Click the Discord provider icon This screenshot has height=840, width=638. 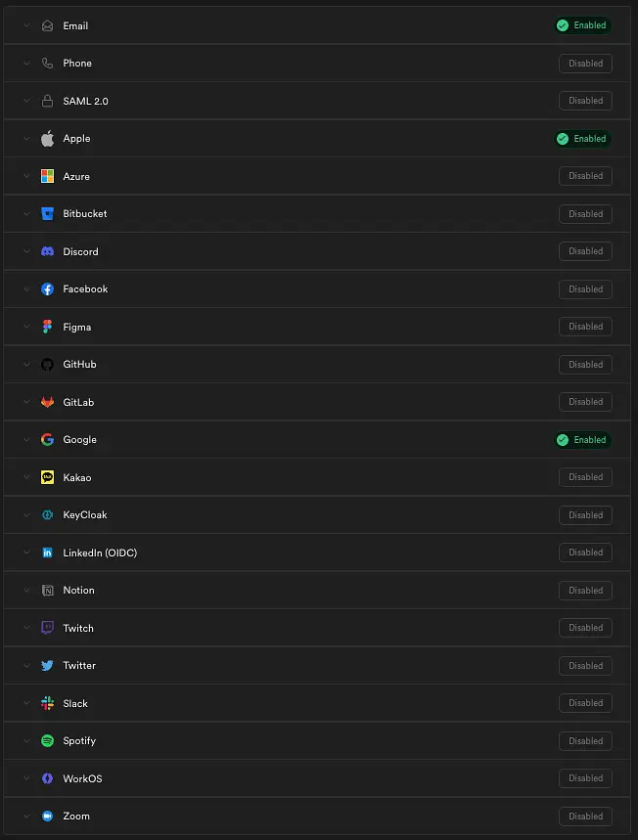coord(47,251)
